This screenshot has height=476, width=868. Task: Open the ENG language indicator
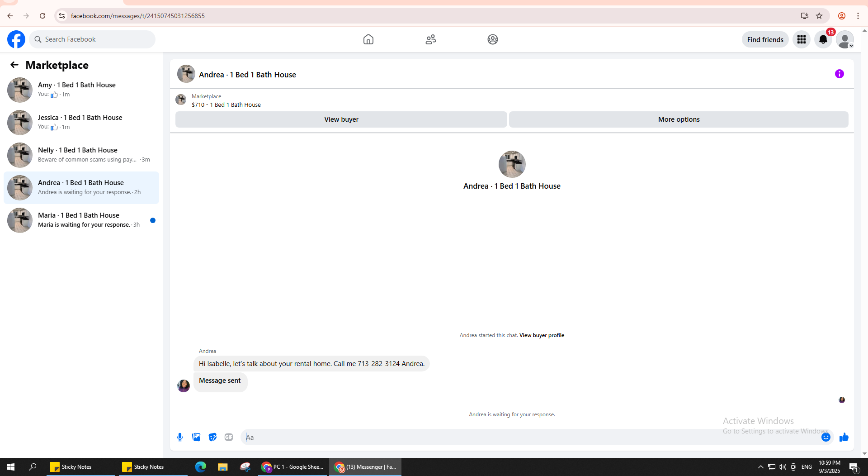pos(807,467)
